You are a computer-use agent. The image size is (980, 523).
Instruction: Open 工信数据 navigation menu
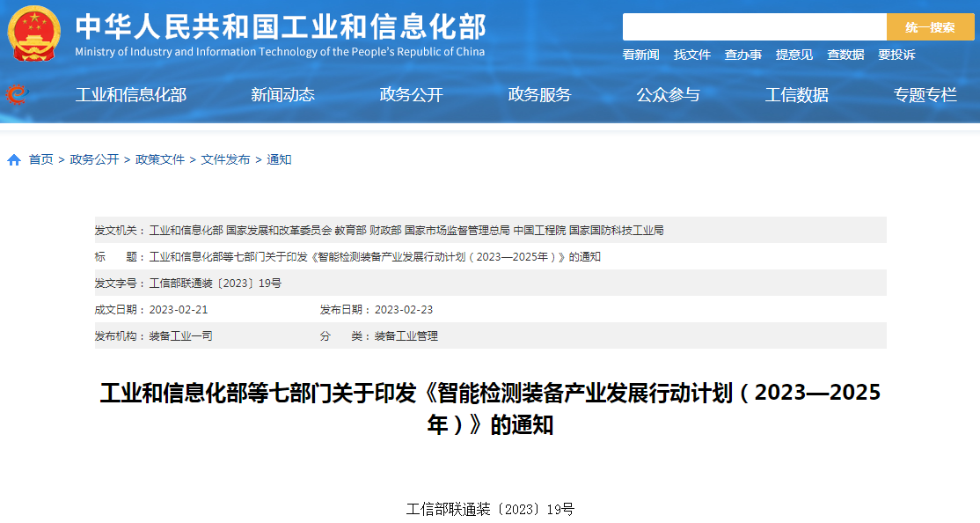[797, 95]
